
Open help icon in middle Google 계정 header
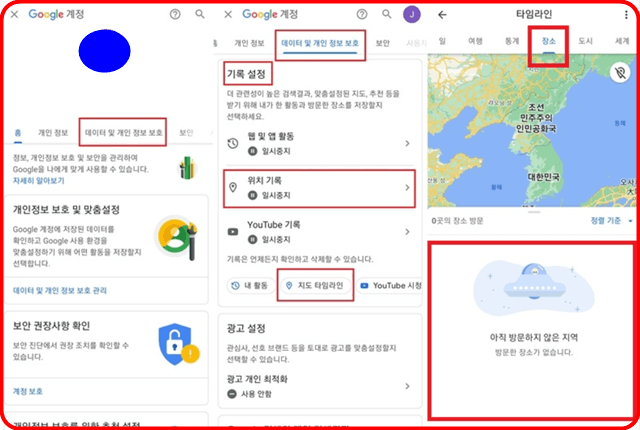point(362,15)
